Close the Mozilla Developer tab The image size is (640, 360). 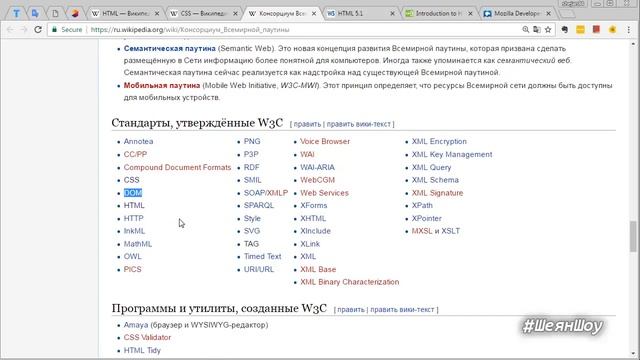pyautogui.click(x=549, y=13)
